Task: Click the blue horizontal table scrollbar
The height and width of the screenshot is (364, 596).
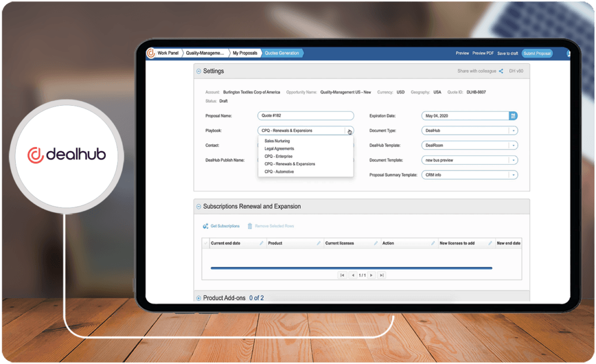Action: (351, 269)
